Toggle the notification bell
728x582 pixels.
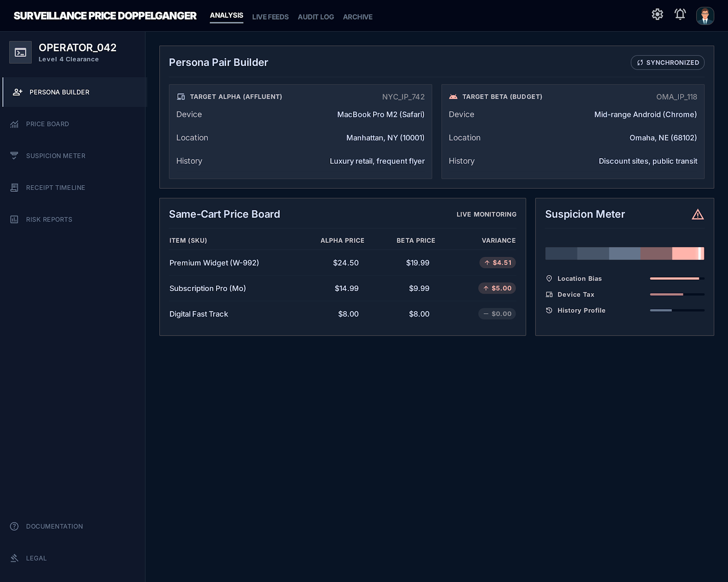[680, 14]
